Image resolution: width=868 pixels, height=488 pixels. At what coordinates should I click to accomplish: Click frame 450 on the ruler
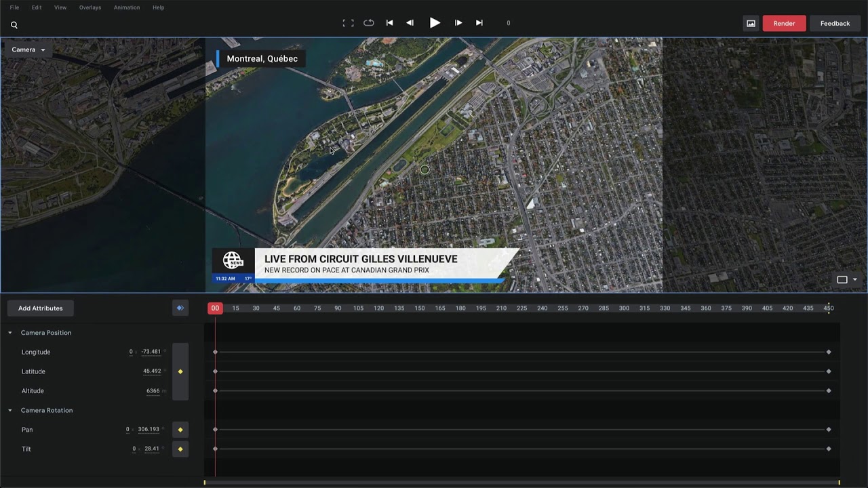[x=829, y=308]
